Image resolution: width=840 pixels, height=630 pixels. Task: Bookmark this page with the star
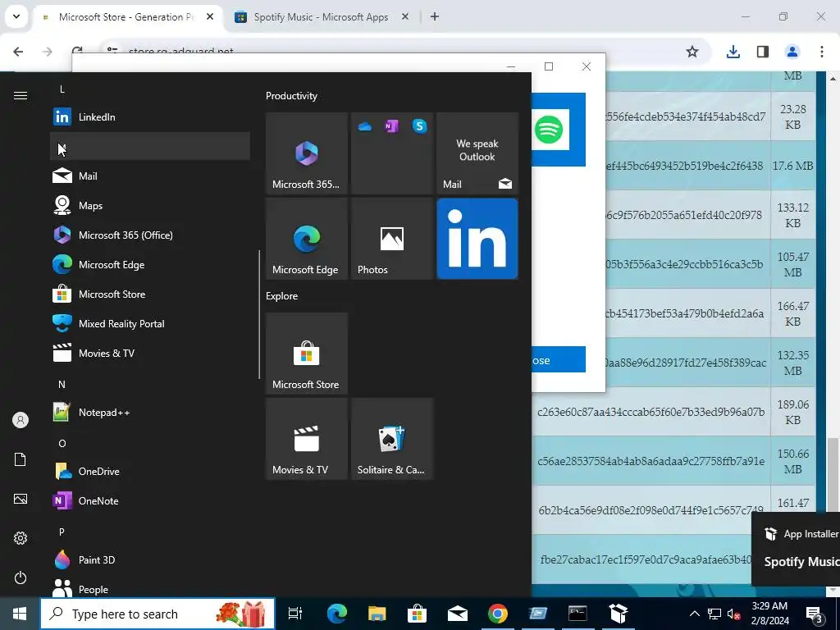692,52
